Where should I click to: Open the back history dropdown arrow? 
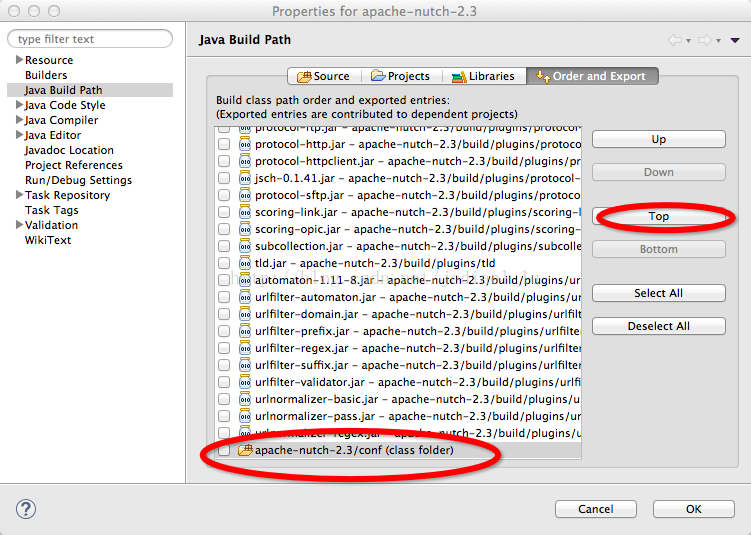tap(688, 41)
